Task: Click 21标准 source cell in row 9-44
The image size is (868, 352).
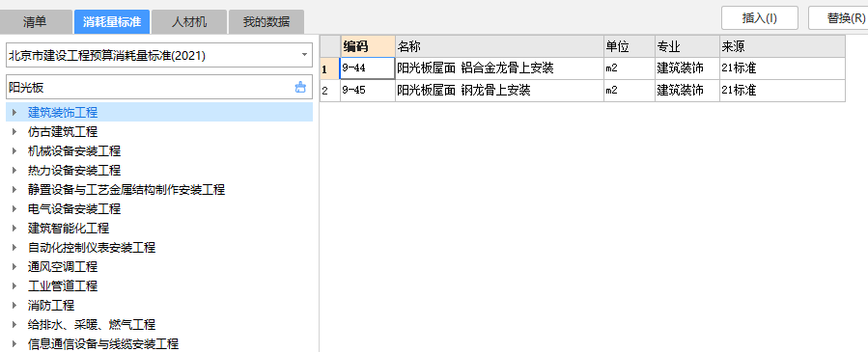Action: [x=783, y=68]
